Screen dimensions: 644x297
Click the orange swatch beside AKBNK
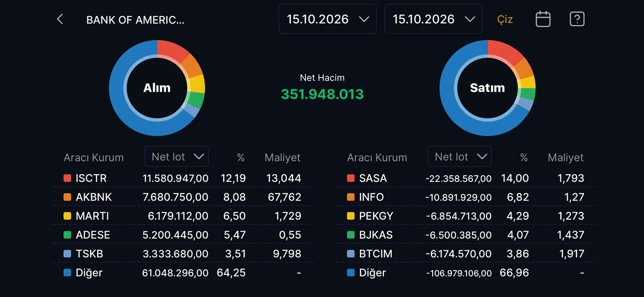tap(67, 197)
